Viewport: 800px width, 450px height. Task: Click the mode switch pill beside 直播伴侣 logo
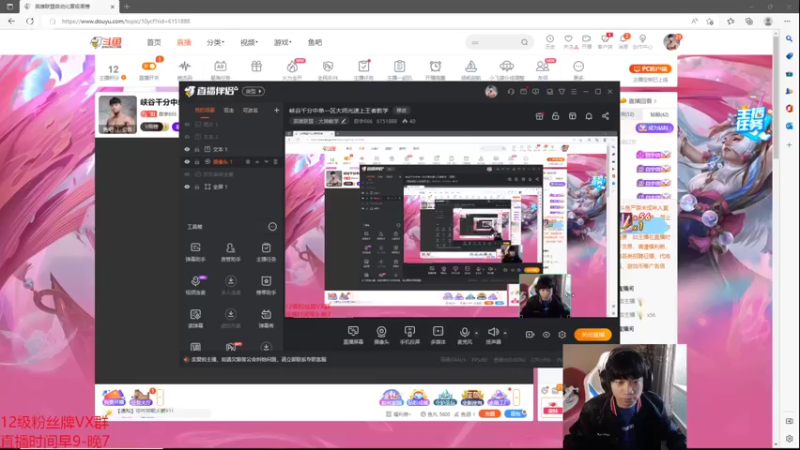click(254, 91)
